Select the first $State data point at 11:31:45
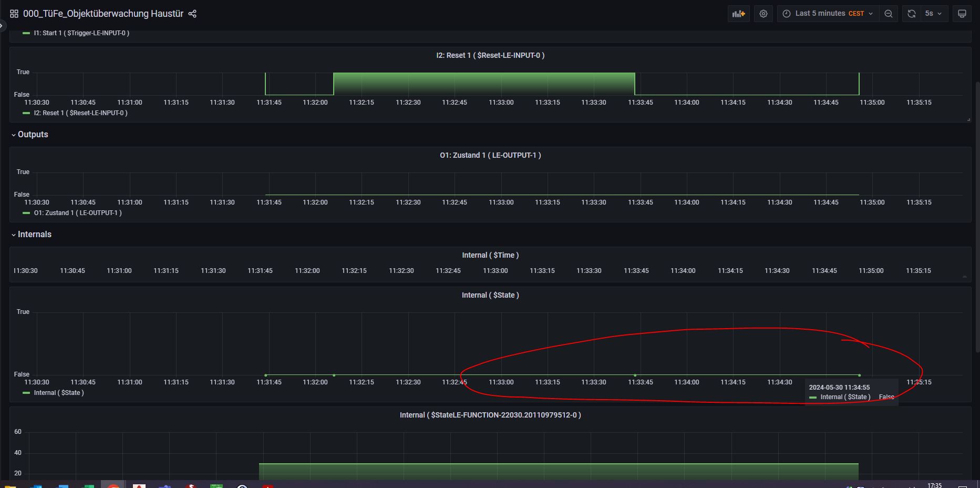980x488 pixels. pos(265,375)
